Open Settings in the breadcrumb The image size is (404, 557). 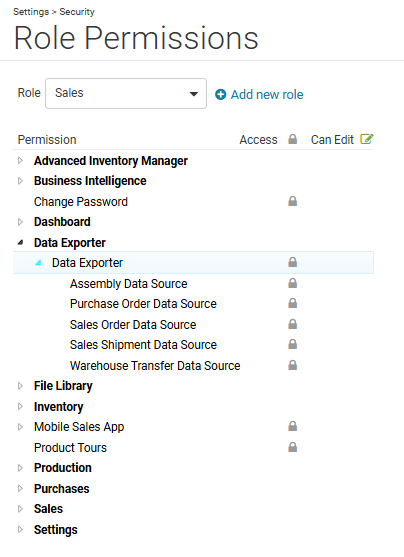[x=31, y=12]
